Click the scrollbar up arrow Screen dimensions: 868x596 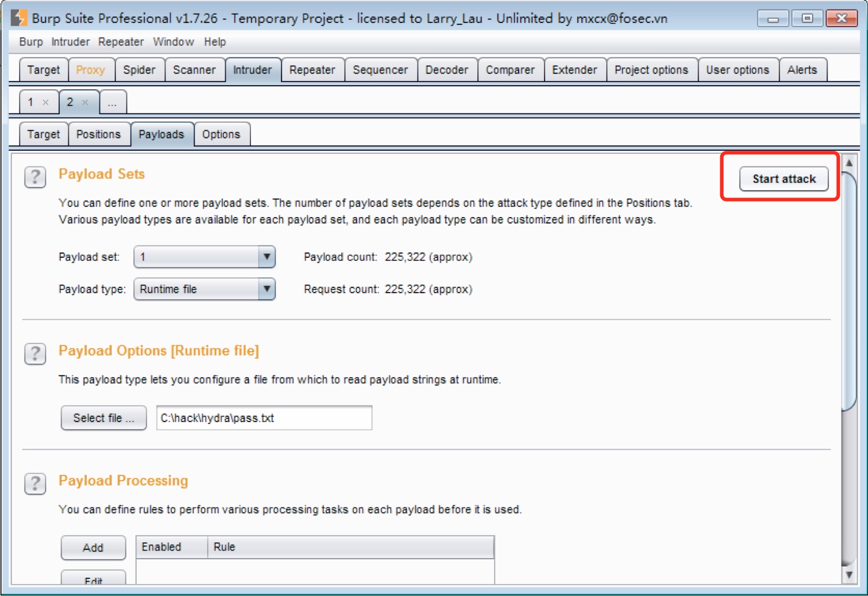tap(849, 163)
